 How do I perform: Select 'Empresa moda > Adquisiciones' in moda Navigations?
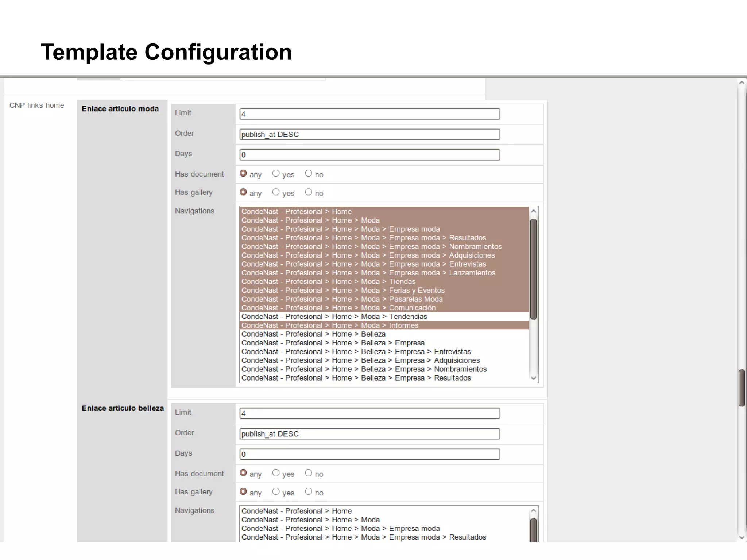pos(384,255)
